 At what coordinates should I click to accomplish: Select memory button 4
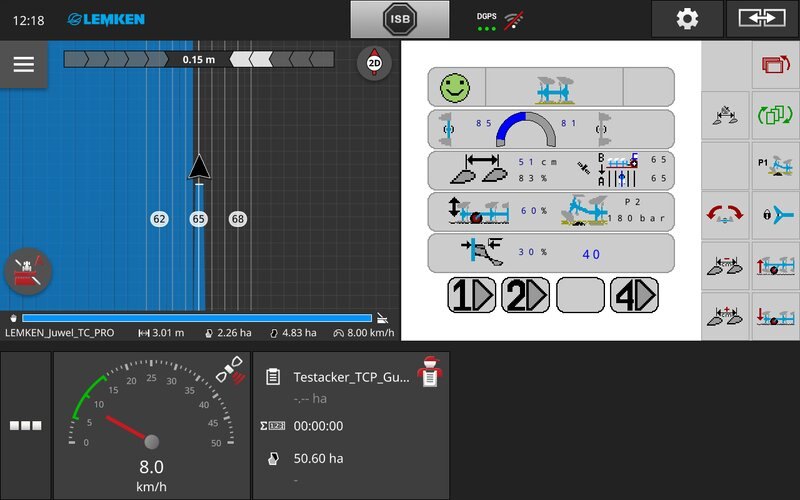pyautogui.click(x=634, y=295)
